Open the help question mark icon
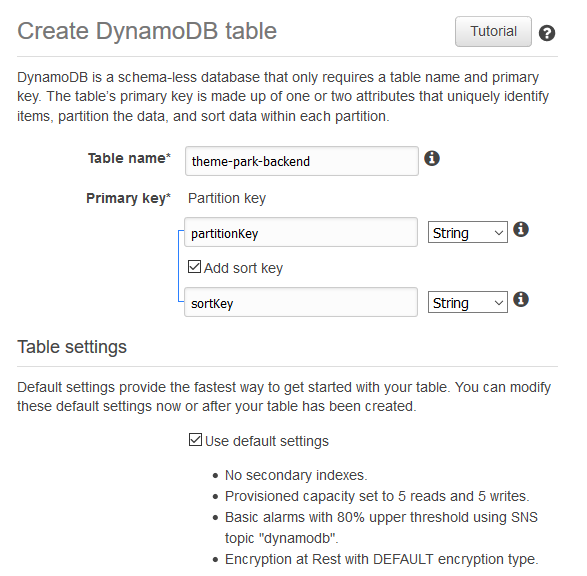 [x=547, y=33]
